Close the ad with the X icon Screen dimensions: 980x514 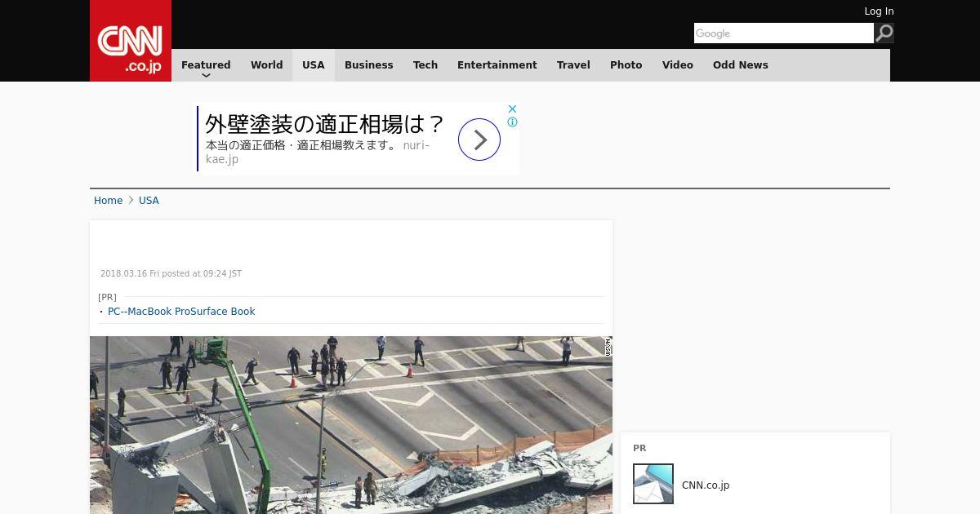point(512,109)
